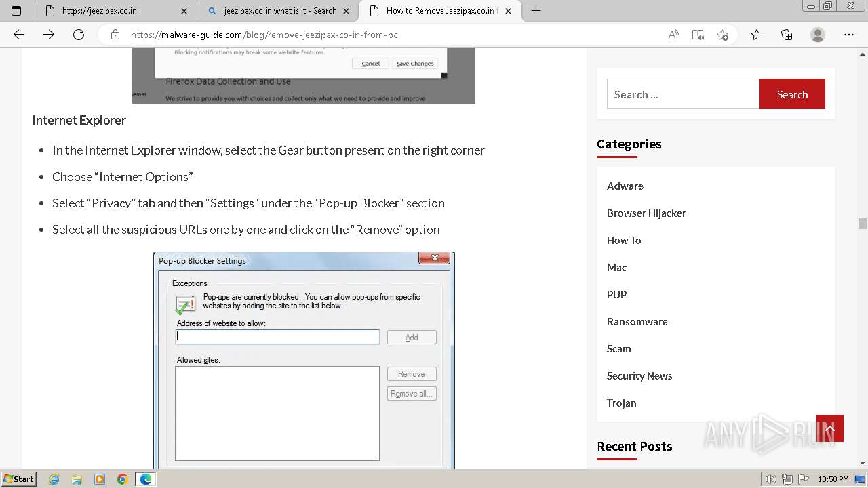This screenshot has width=868, height=488.
Task: Open the tab actions menu icon
Action: point(16,11)
